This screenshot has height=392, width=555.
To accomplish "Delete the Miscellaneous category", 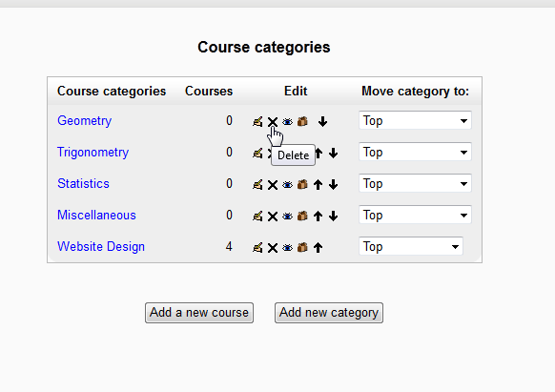I will pyautogui.click(x=273, y=217).
